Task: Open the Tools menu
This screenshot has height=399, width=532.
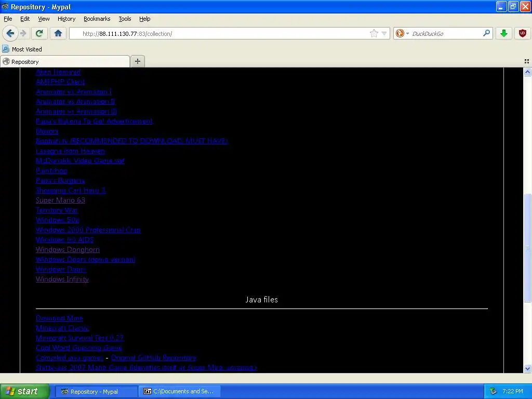Action: 125,19
